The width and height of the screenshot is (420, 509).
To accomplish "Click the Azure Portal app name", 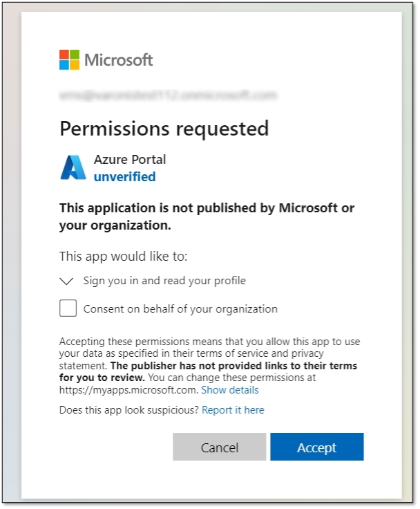I will (x=130, y=160).
